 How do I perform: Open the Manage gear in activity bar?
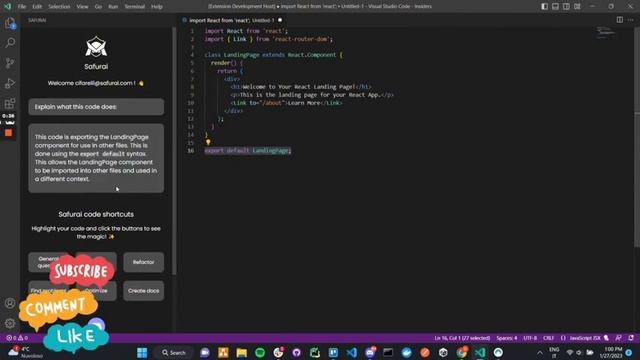pyautogui.click(x=10, y=323)
